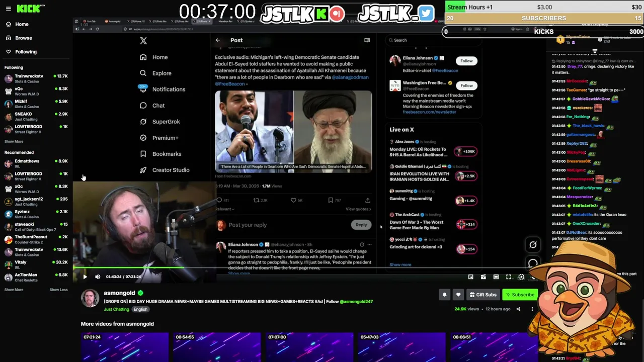Toggle follow heart button for asmongold
This screenshot has height=362, width=644.
pos(458,295)
